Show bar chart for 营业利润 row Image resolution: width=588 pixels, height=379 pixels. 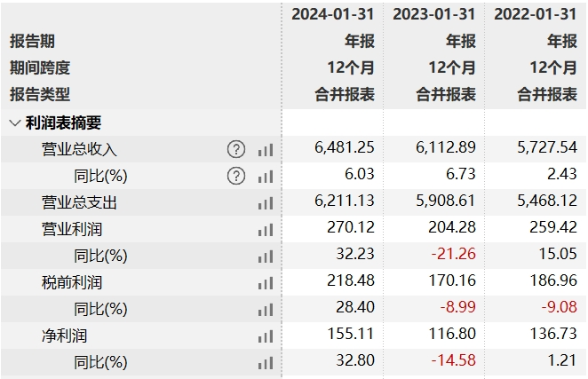265,230
